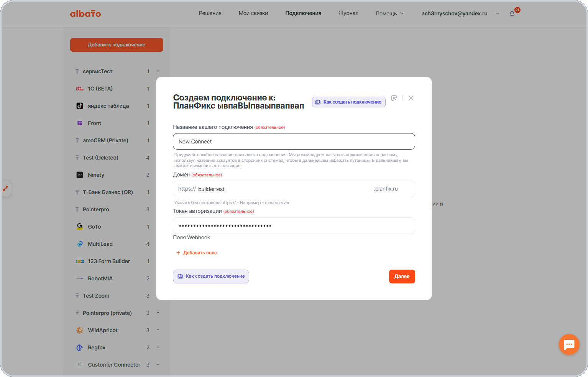Viewport: 588px width, 377px height.
Task: Click the T-Банк Бизнес (QR) icon
Action: pyautogui.click(x=77, y=192)
